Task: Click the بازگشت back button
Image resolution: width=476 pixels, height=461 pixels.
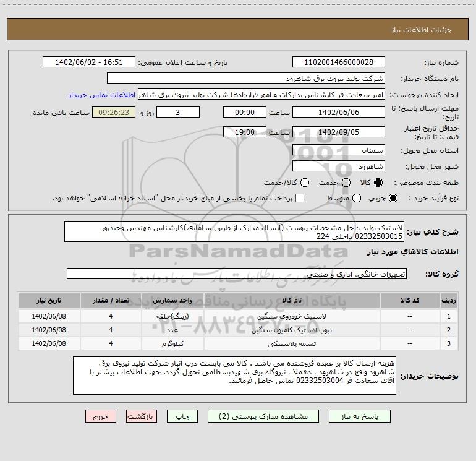Action: pyautogui.click(x=142, y=416)
